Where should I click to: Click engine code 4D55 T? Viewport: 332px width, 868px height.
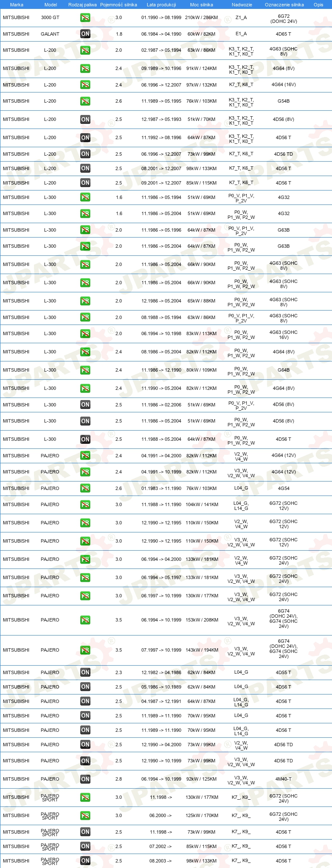click(x=284, y=672)
